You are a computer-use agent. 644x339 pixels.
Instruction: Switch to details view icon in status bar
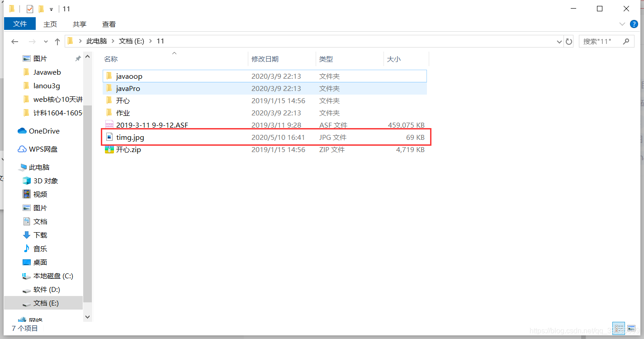[619, 328]
